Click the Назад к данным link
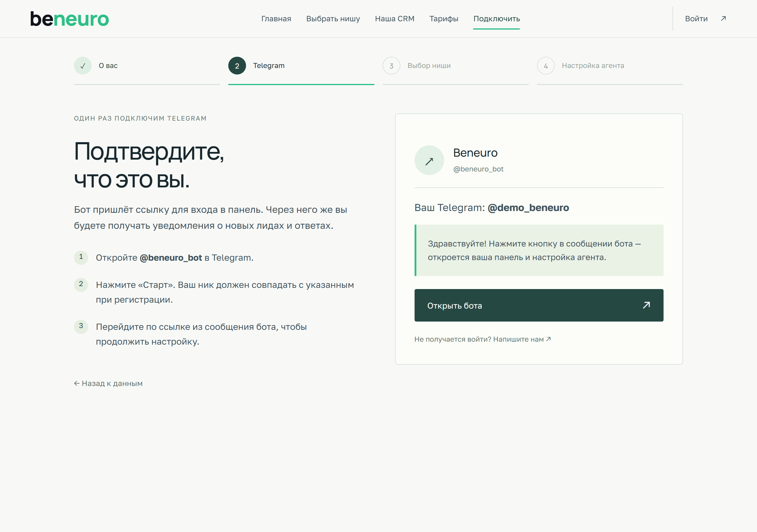 [108, 383]
